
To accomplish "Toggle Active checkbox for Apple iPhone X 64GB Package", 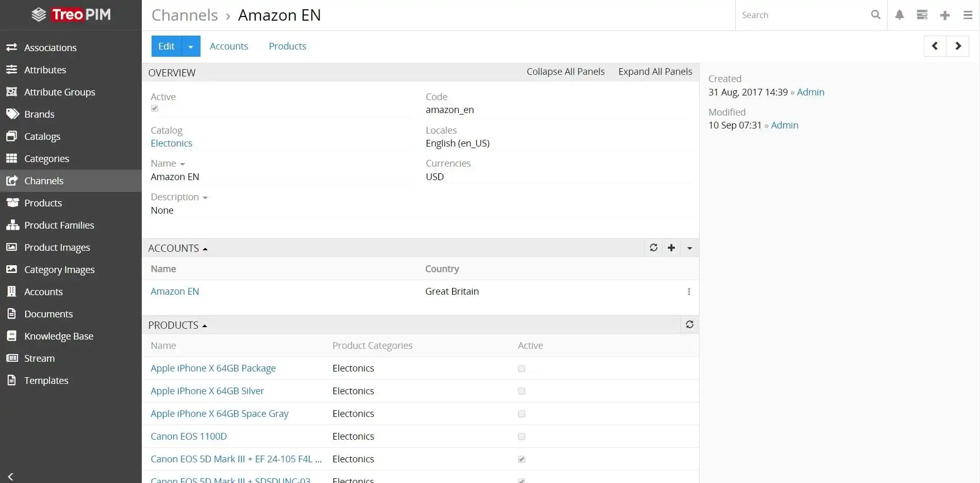I will click(521, 368).
